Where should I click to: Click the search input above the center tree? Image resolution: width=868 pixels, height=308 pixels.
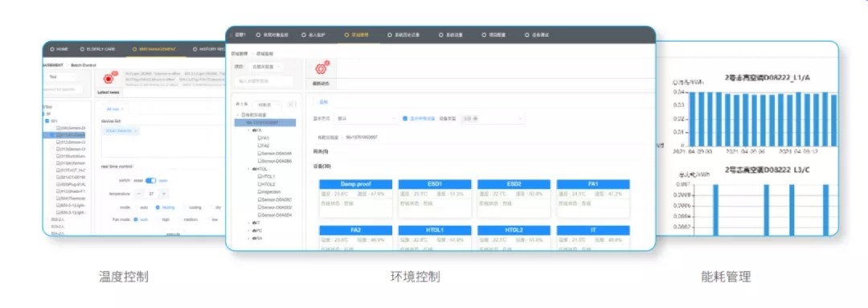[264, 81]
